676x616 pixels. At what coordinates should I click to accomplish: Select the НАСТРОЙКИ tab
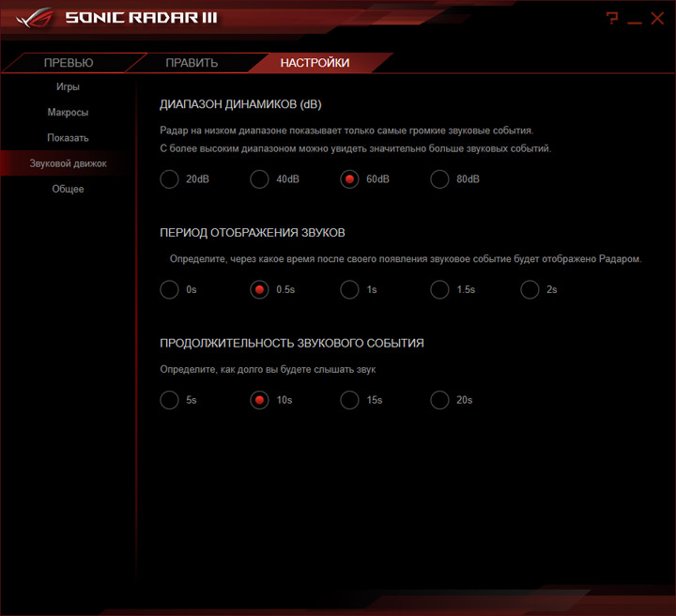click(x=315, y=63)
